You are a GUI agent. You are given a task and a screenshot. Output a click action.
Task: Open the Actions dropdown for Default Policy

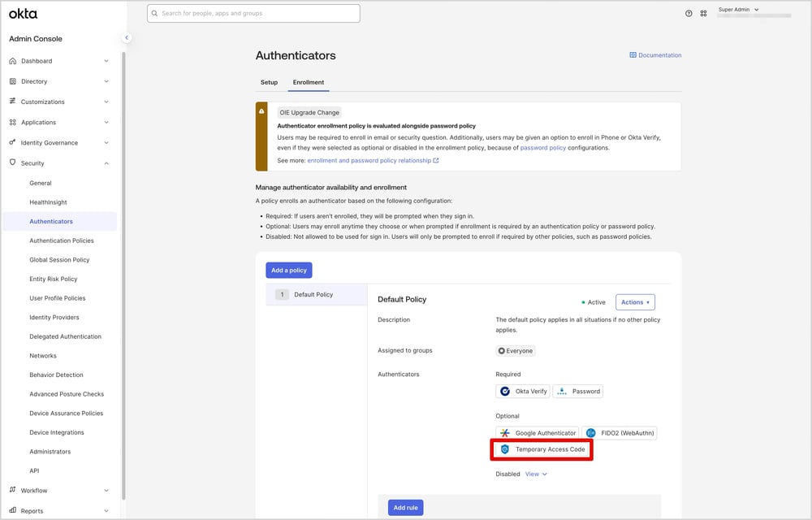click(635, 302)
